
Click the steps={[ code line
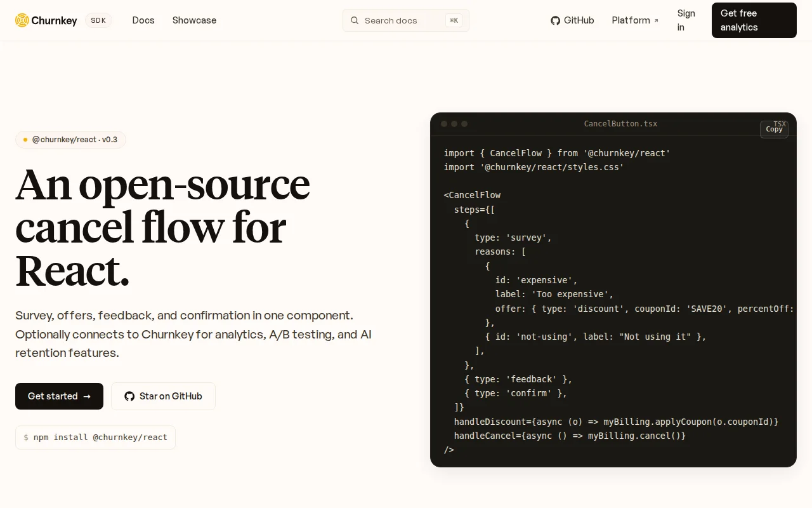click(475, 210)
